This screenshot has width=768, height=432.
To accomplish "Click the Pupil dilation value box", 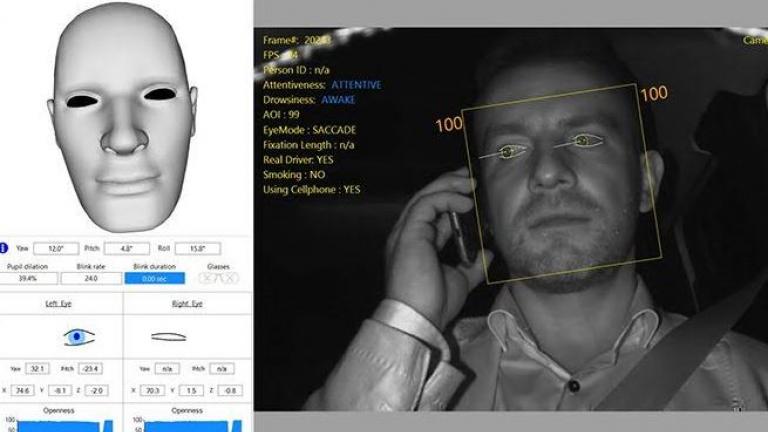I will 30,278.
